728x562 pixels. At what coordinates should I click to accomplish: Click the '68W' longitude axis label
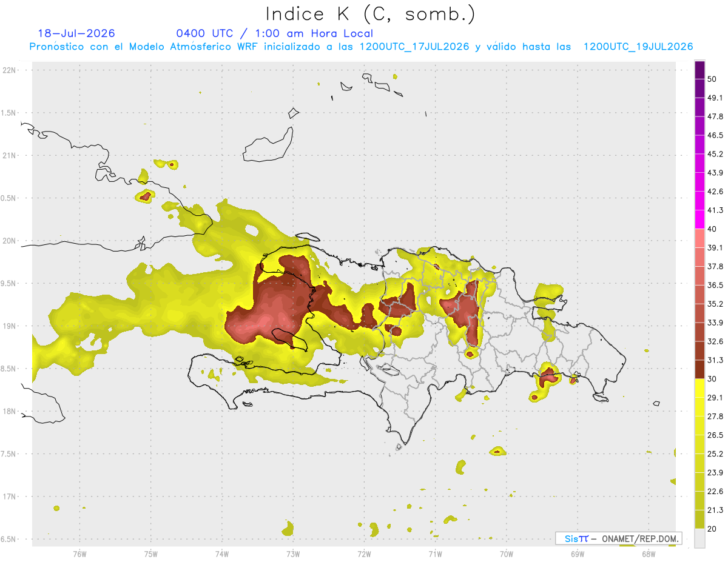(649, 554)
